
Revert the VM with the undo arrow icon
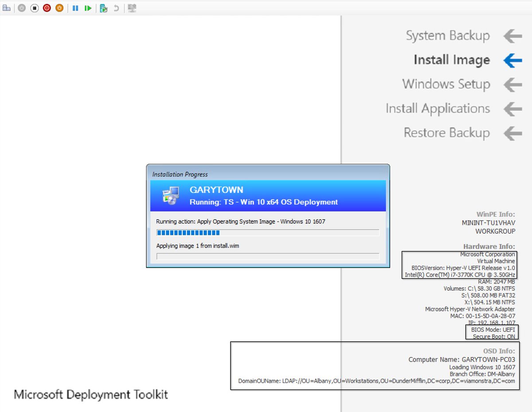point(116,8)
